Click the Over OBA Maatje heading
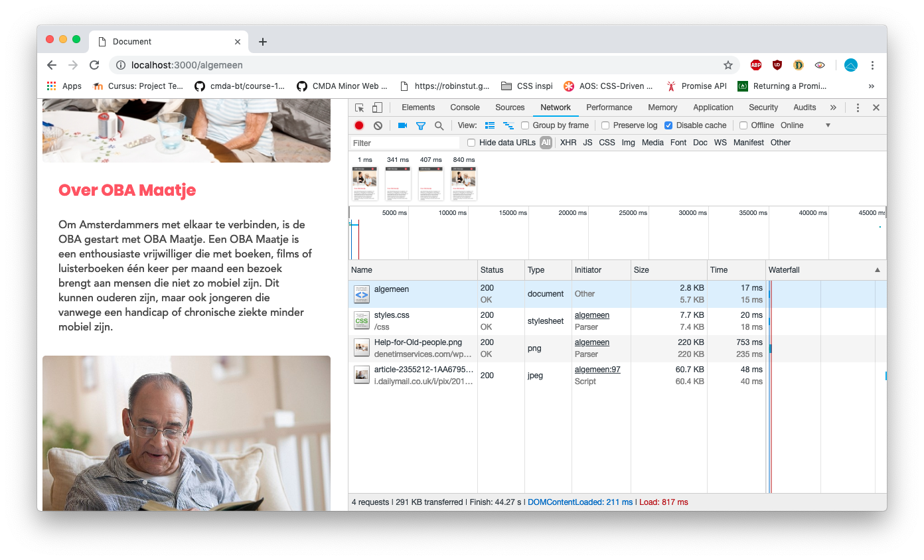This screenshot has height=560, width=924. 127,190
